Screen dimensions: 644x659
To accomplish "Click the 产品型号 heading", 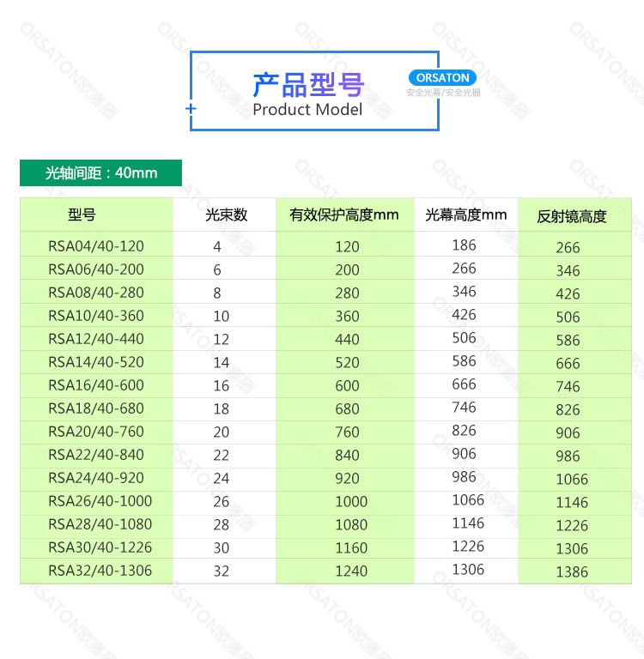I will (x=308, y=85).
